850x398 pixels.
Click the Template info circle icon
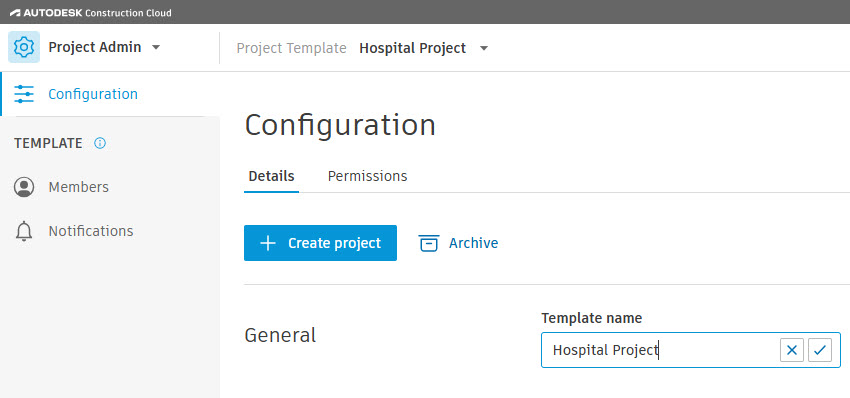coord(100,143)
